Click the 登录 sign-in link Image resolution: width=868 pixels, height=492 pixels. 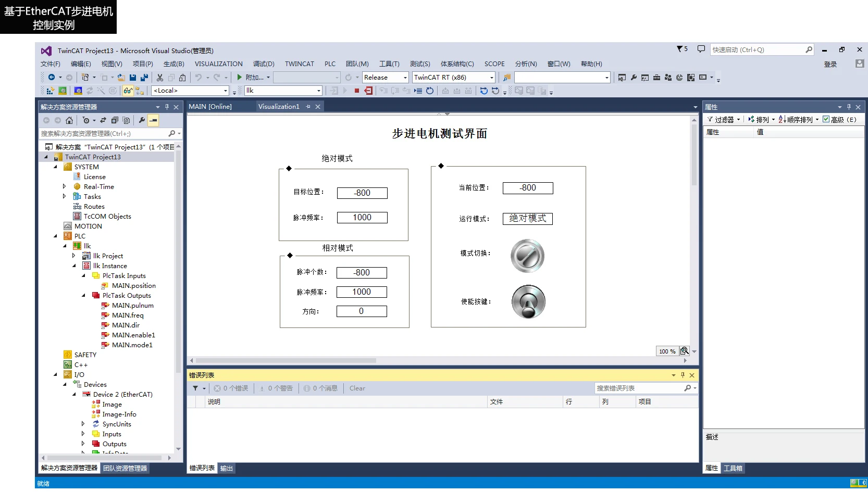[x=830, y=65]
